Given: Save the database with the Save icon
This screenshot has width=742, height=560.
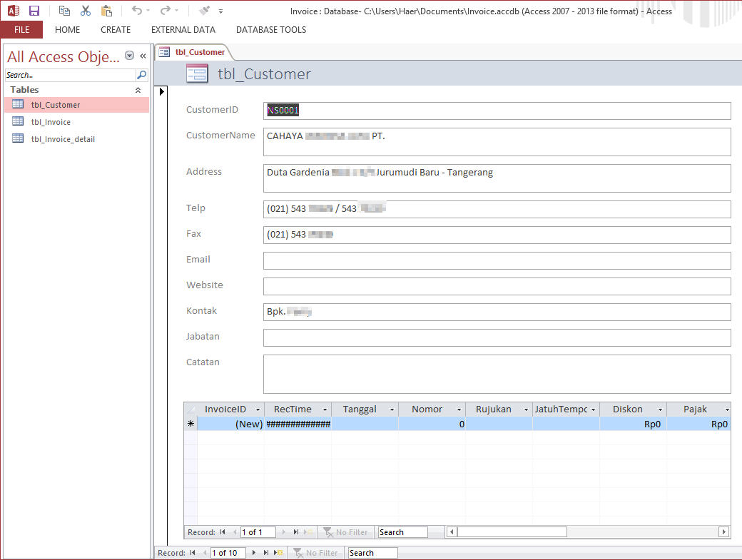Looking at the screenshot, I should (34, 11).
